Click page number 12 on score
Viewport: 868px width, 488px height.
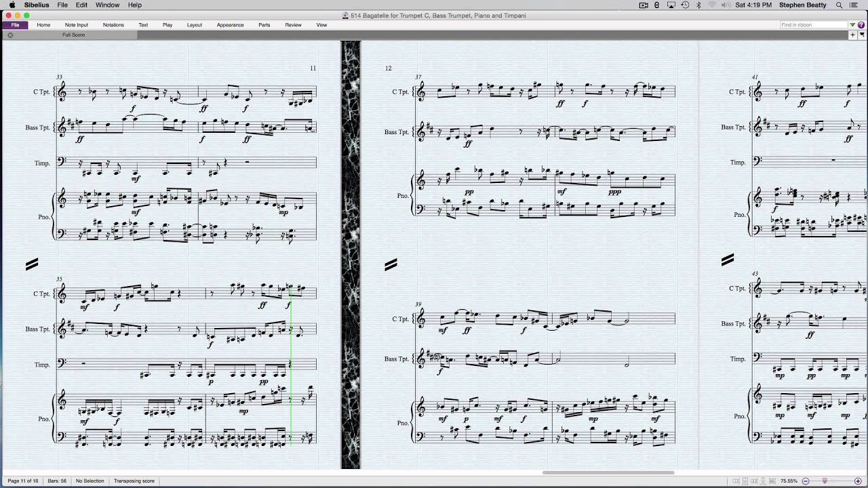pos(388,68)
